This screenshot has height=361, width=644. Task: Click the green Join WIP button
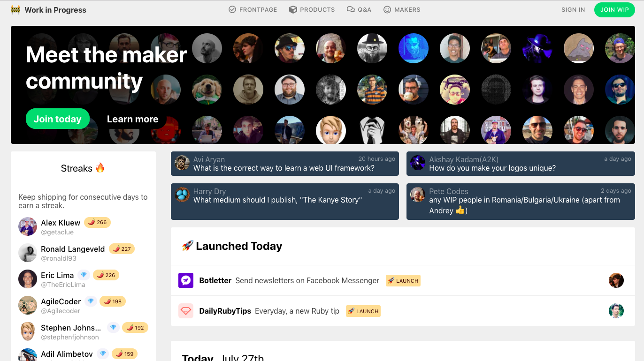(614, 10)
